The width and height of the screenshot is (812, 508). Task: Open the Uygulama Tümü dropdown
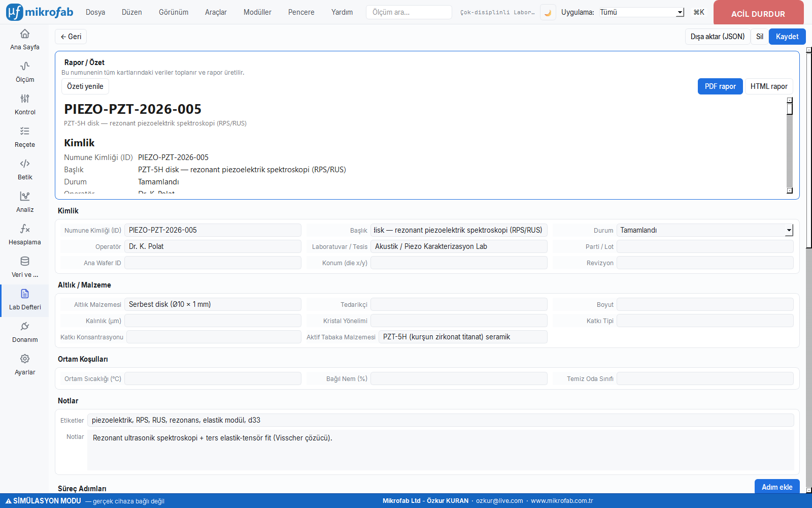coord(641,12)
